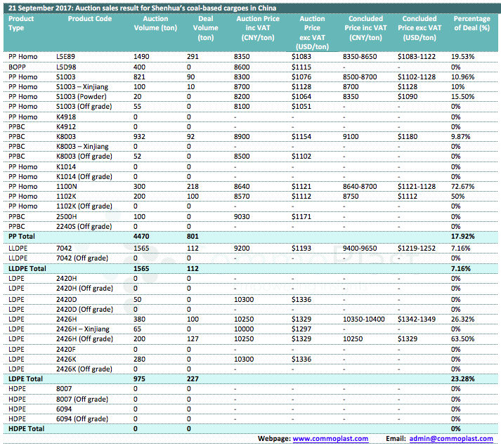Click auction volume '932' for K8003

(139, 137)
